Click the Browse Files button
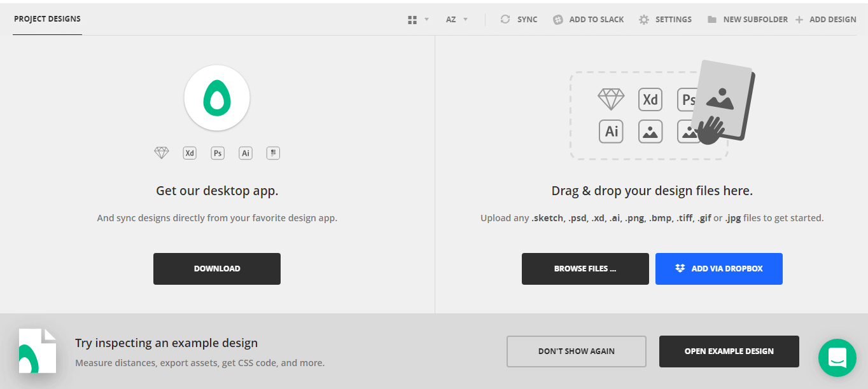This screenshot has height=389, width=868. pyautogui.click(x=585, y=269)
